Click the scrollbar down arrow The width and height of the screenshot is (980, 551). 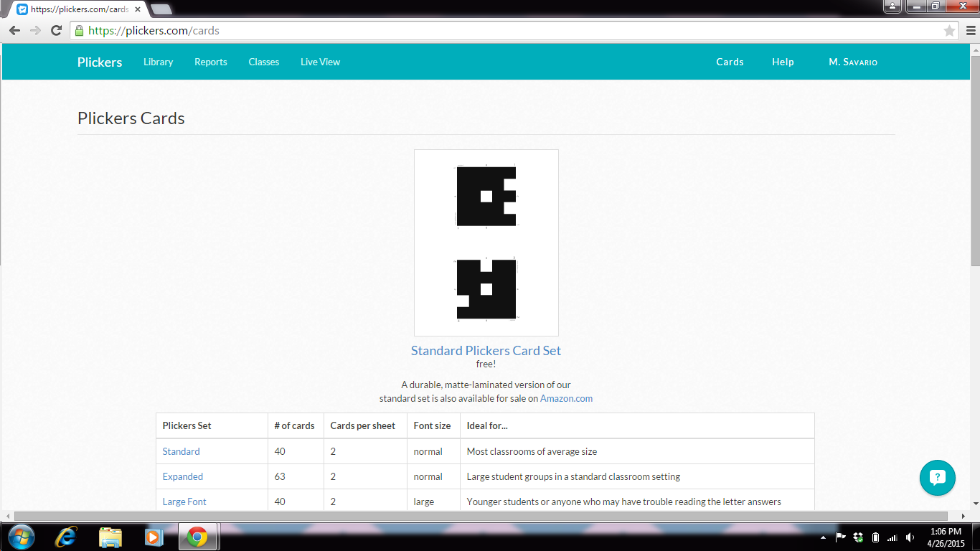(x=975, y=504)
